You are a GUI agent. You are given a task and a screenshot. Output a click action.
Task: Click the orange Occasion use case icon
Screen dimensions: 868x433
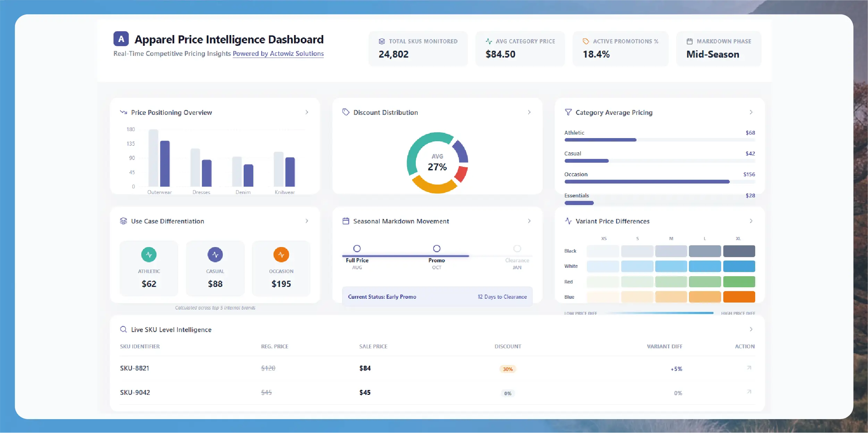[x=281, y=255]
